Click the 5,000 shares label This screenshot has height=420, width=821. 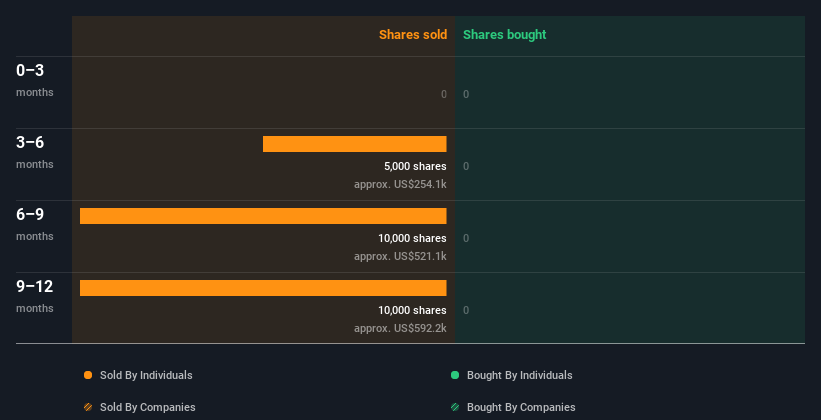point(415,166)
